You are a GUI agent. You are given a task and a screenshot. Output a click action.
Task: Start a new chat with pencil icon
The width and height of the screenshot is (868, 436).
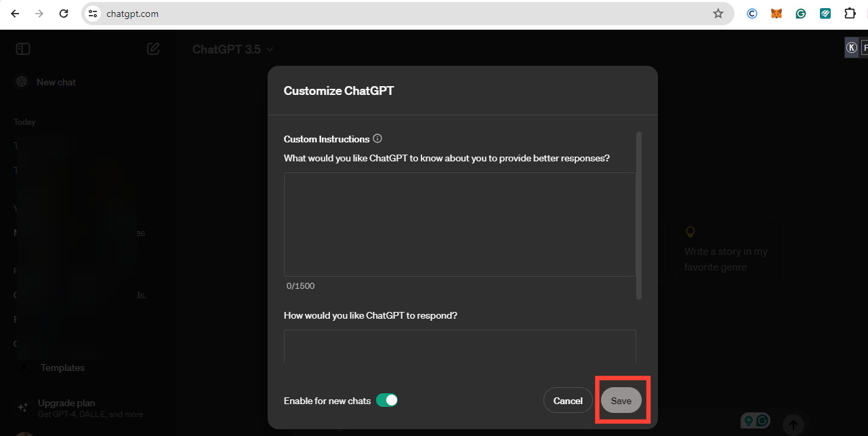click(153, 49)
